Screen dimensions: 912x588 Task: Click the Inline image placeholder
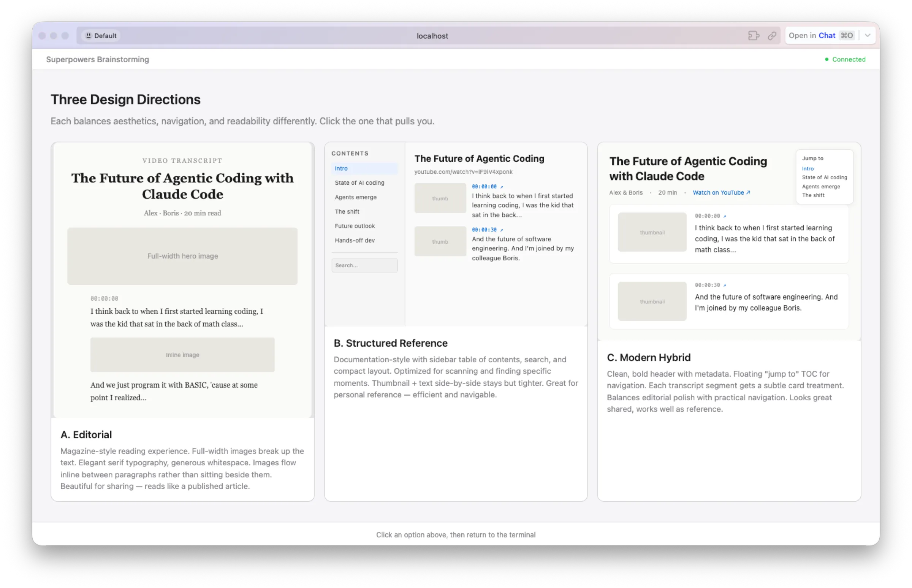[x=182, y=355]
